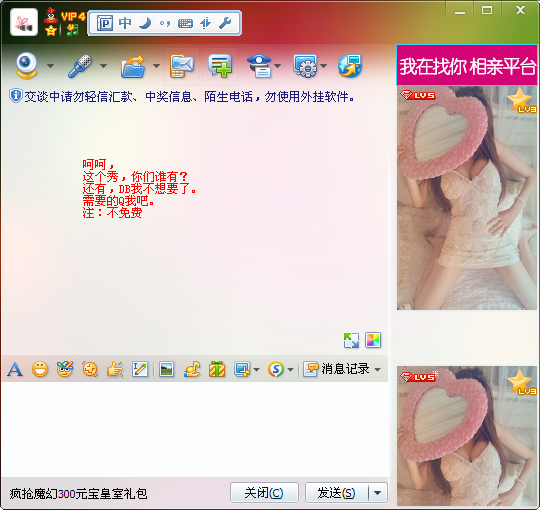
Task: Create discussion group with chat plus icon
Action: tap(220, 66)
